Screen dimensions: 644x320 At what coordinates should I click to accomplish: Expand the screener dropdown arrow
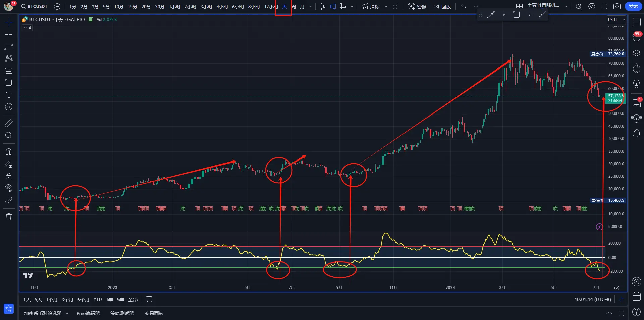point(67,313)
